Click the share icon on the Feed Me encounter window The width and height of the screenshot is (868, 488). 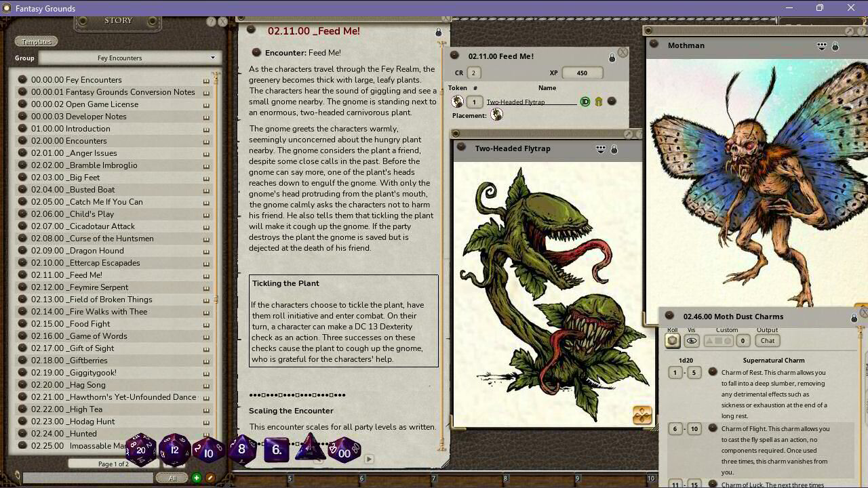tap(611, 57)
